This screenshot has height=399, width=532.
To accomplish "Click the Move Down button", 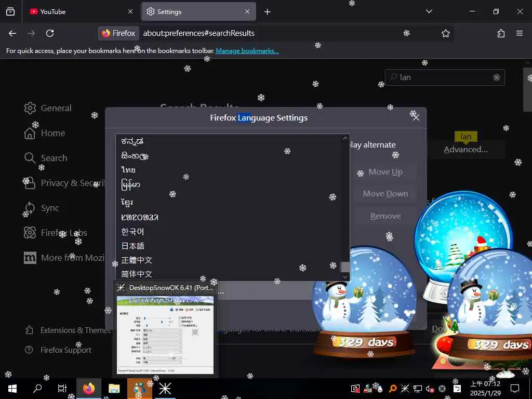I will click(385, 194).
